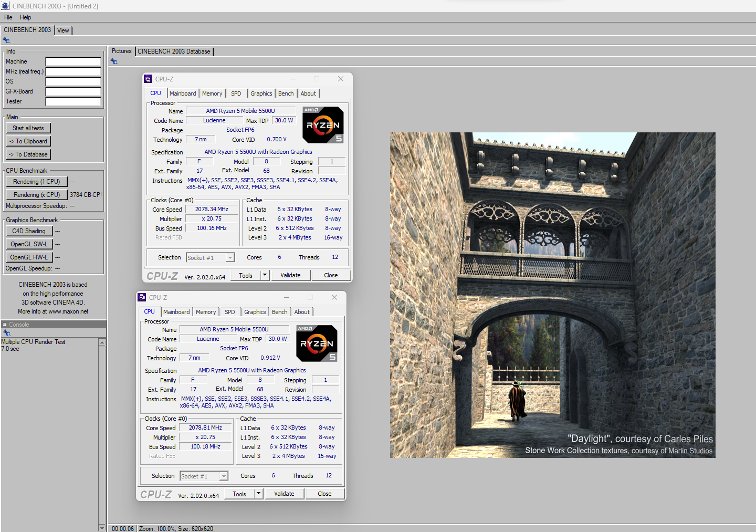Click the To Database button

coord(28,154)
